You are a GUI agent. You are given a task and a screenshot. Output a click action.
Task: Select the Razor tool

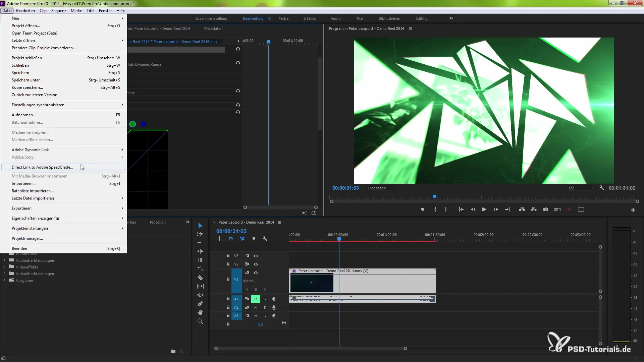point(200,278)
